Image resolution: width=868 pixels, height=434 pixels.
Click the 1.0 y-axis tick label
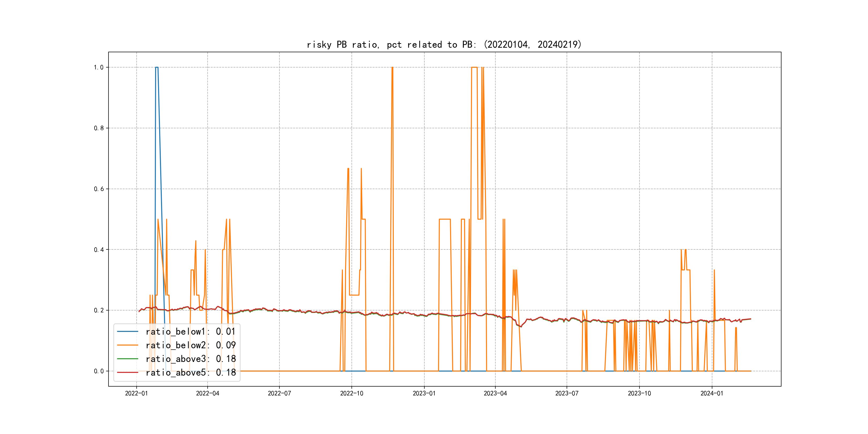tap(98, 68)
